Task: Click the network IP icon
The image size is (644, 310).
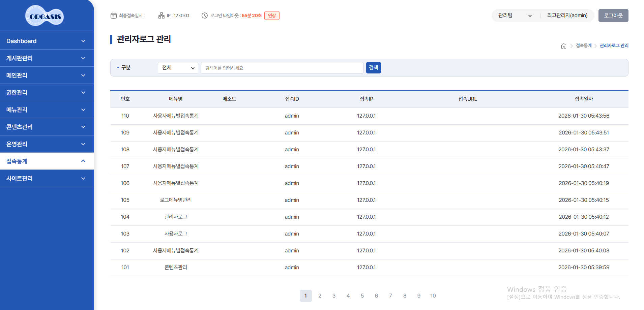Action: click(x=161, y=15)
